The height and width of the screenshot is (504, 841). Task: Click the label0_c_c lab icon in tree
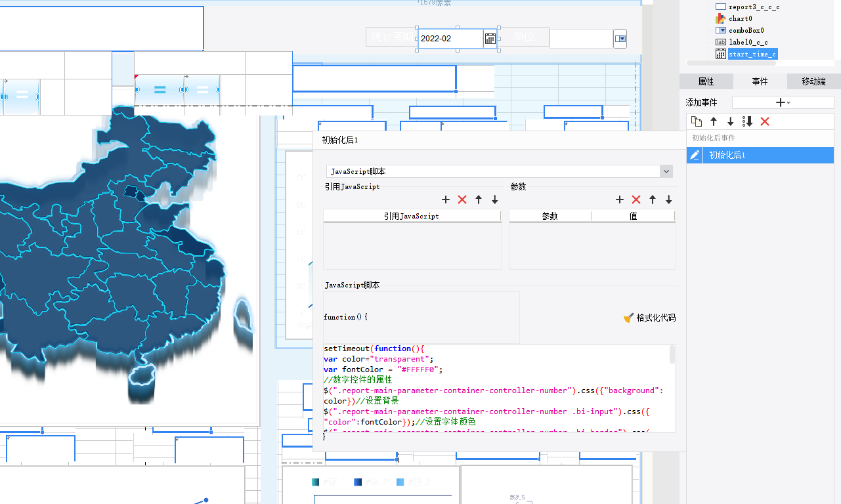click(720, 42)
